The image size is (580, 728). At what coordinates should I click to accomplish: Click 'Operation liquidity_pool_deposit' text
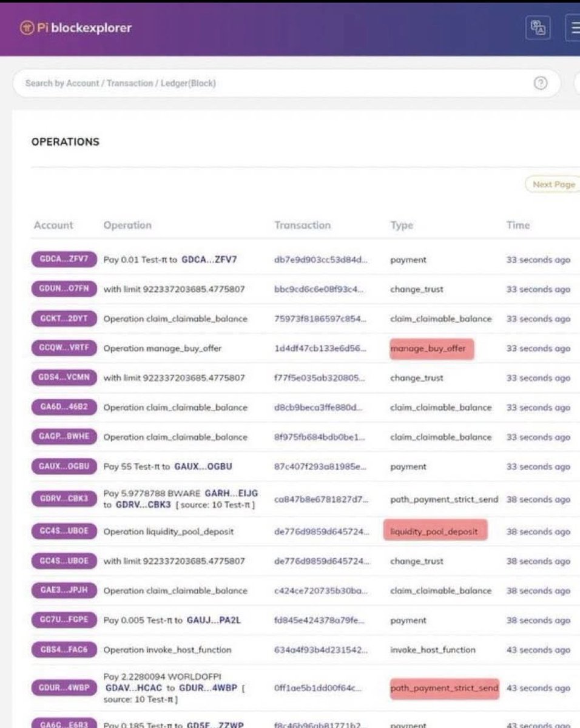point(169,531)
